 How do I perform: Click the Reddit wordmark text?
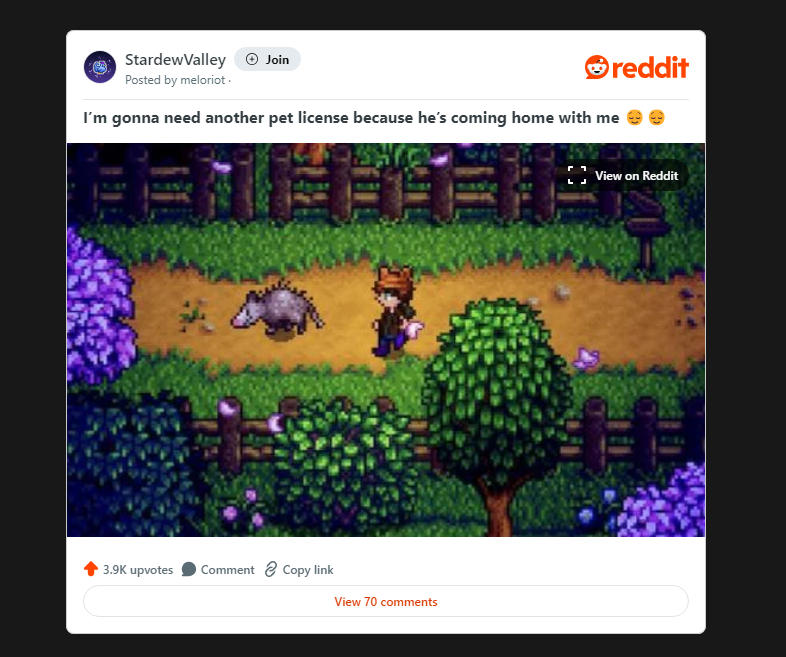click(x=650, y=68)
